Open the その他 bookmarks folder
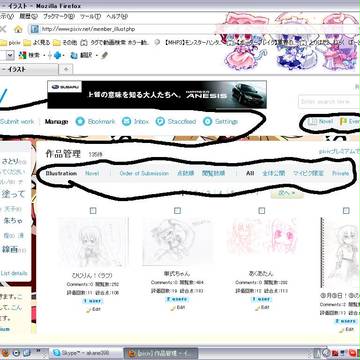The height and width of the screenshot is (360, 360). [65, 43]
